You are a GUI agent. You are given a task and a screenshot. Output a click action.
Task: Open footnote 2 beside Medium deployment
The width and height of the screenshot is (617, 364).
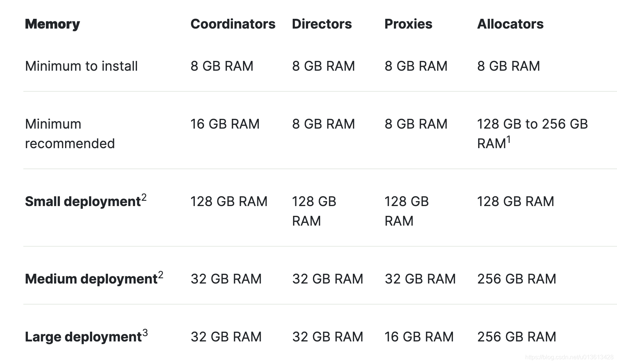click(161, 275)
